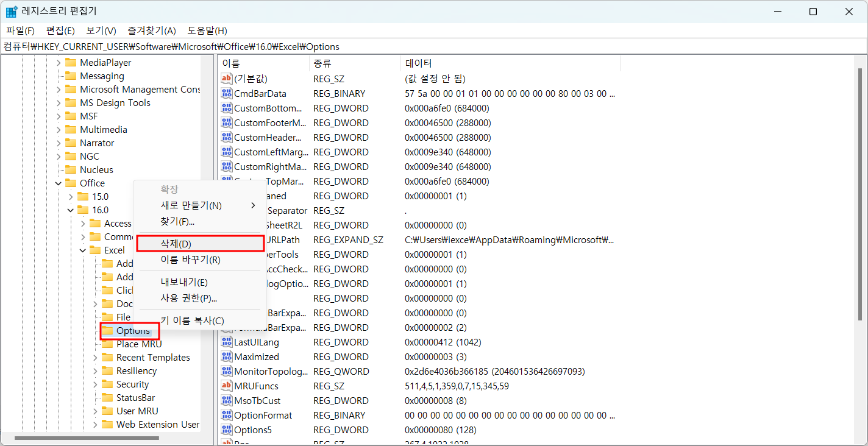Click the Messaging folder icon

click(x=71, y=76)
